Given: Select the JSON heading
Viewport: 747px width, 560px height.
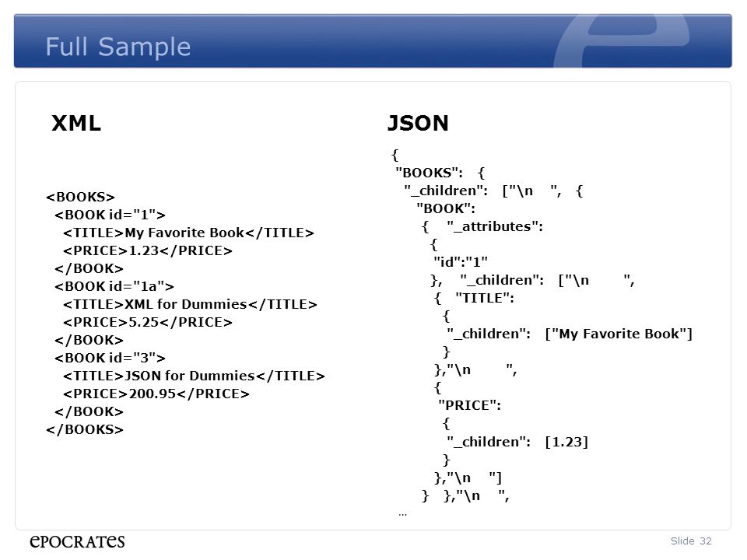Looking at the screenshot, I should click(x=418, y=124).
